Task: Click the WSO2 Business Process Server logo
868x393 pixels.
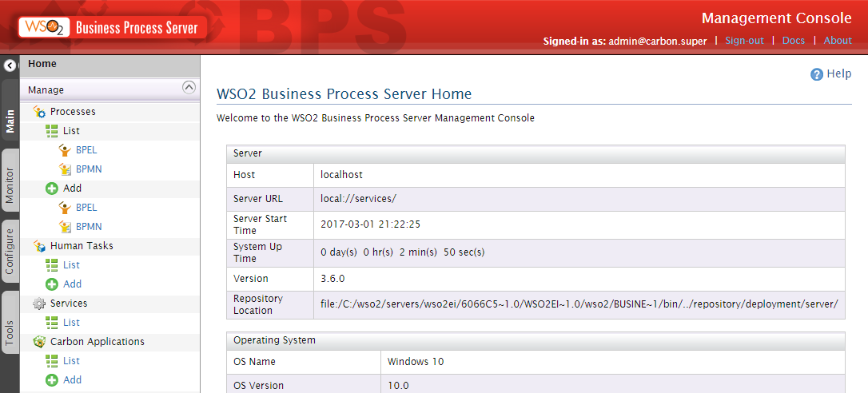Action: pos(113,28)
